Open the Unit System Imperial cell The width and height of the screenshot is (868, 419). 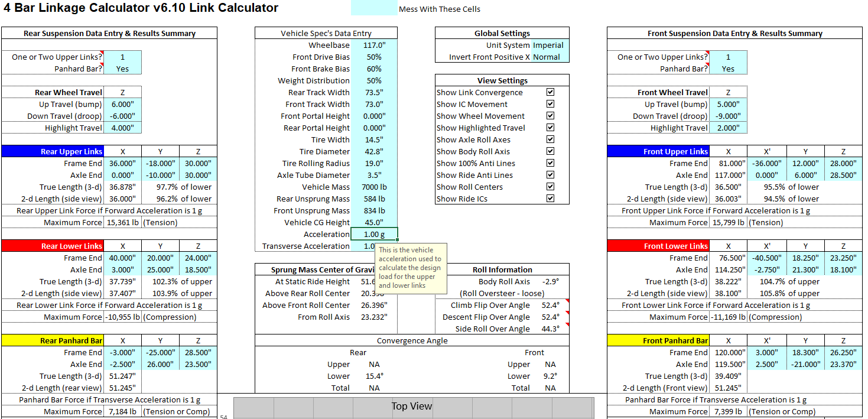coord(548,45)
